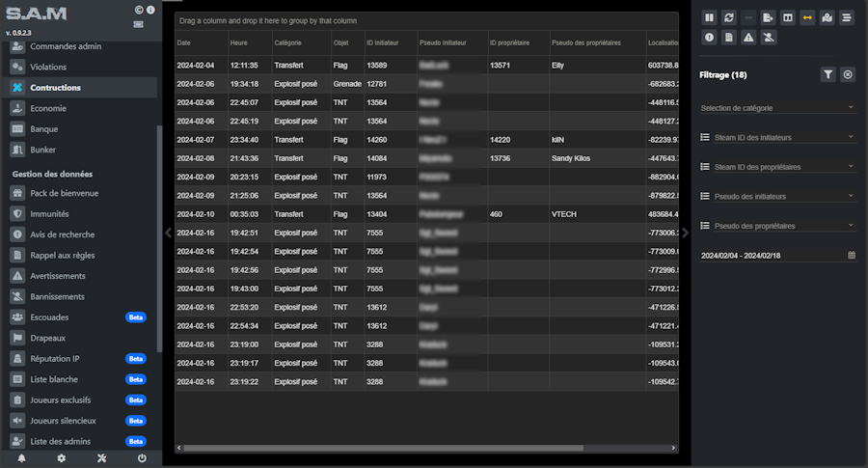Sort the table by the Heure column header
The width and height of the screenshot is (868, 468).
coord(239,43)
